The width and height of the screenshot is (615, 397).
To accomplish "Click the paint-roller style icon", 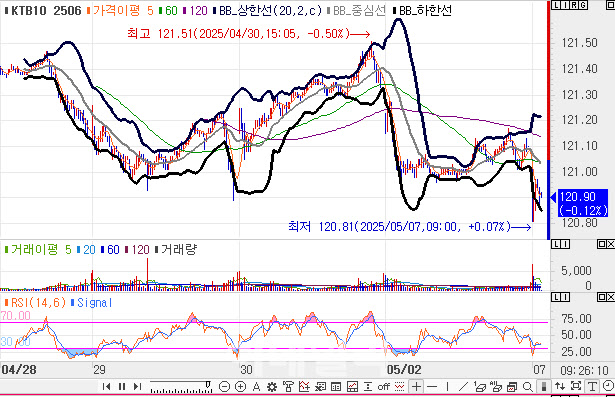I will point(288,386).
